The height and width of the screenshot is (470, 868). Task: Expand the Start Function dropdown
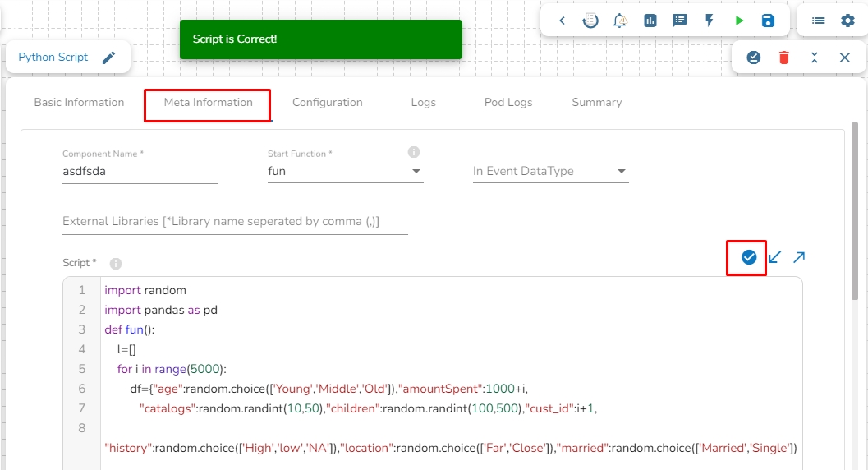pos(416,172)
